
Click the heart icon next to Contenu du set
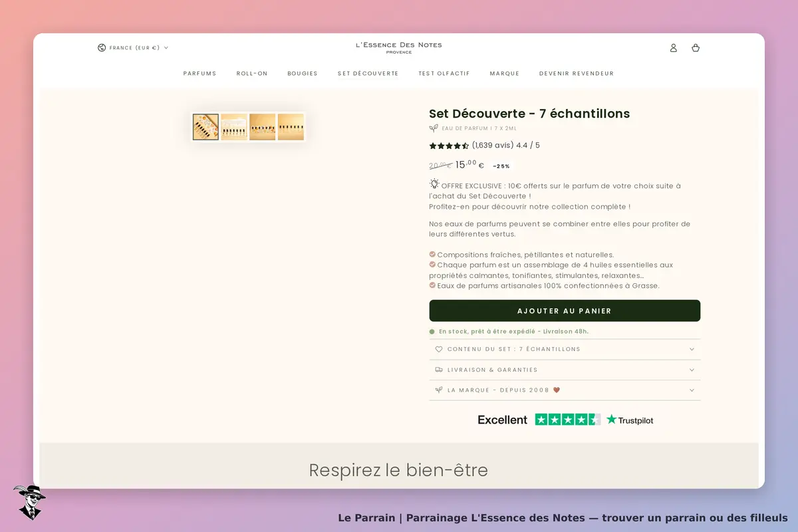click(439, 349)
